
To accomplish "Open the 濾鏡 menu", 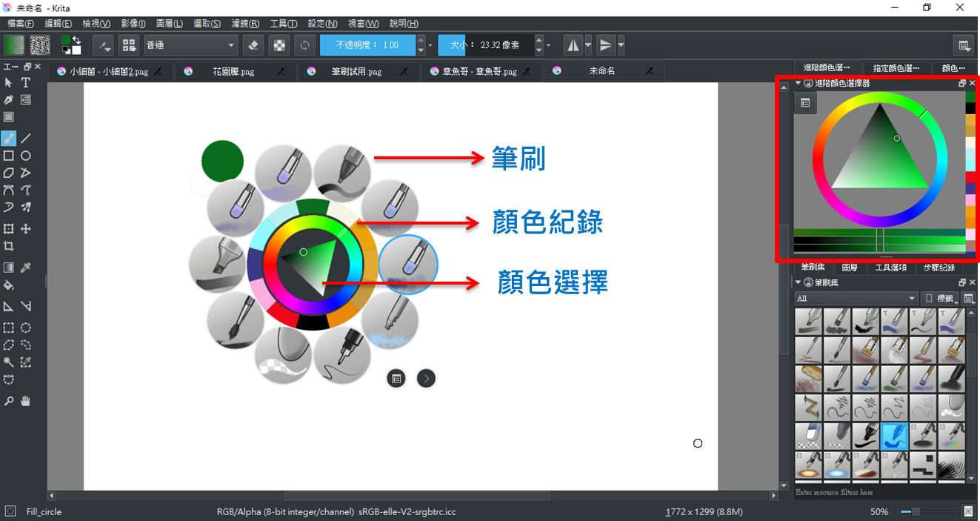I will click(244, 24).
